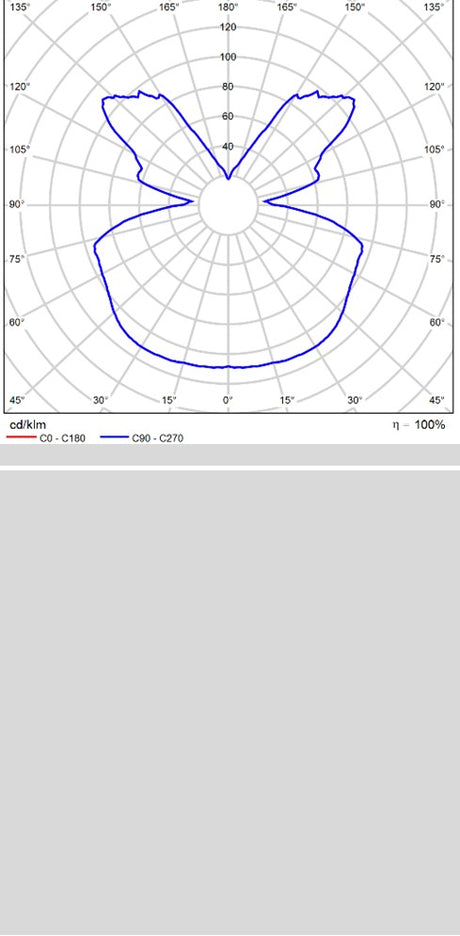Click the 40 radial scale value

click(x=228, y=146)
